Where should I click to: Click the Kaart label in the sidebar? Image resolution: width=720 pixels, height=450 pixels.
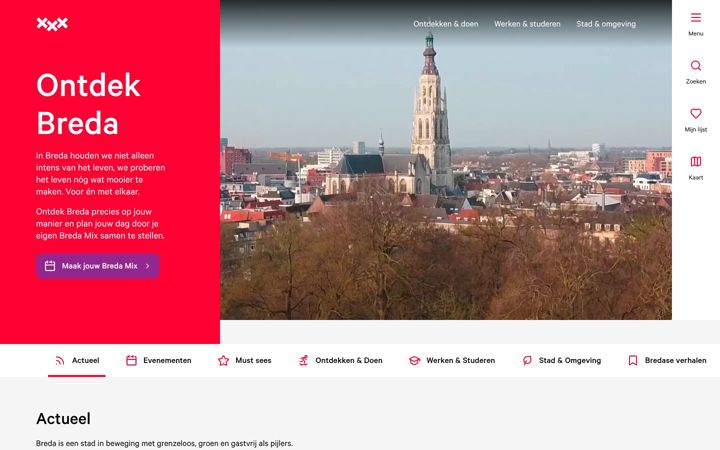click(696, 177)
